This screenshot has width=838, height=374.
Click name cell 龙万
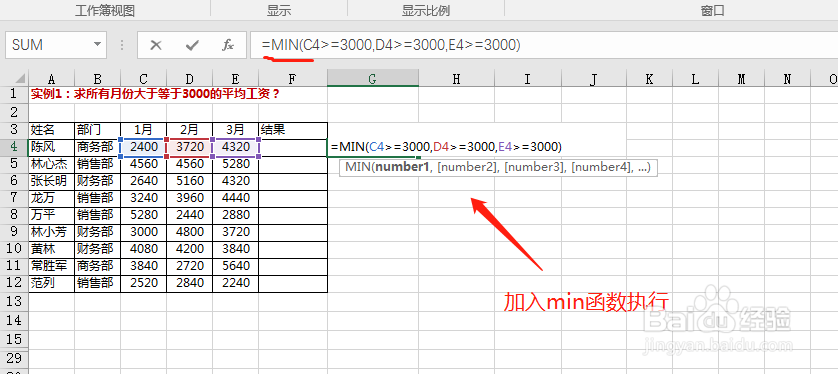coord(51,198)
